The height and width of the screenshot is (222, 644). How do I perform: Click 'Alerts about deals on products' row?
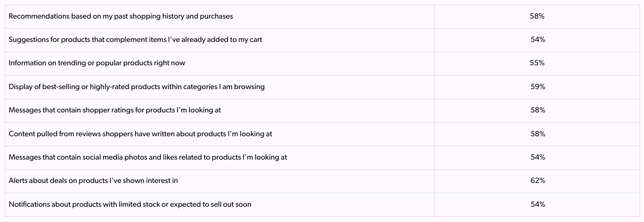pyautogui.click(x=322, y=181)
